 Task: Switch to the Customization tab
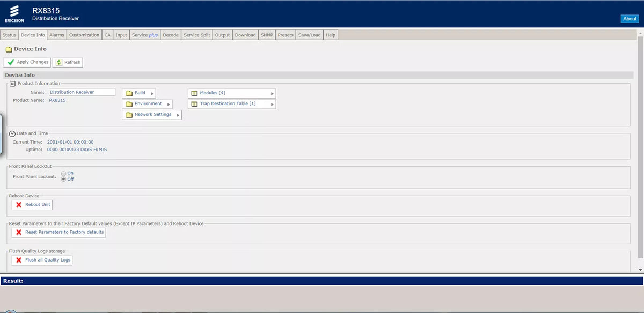[84, 35]
